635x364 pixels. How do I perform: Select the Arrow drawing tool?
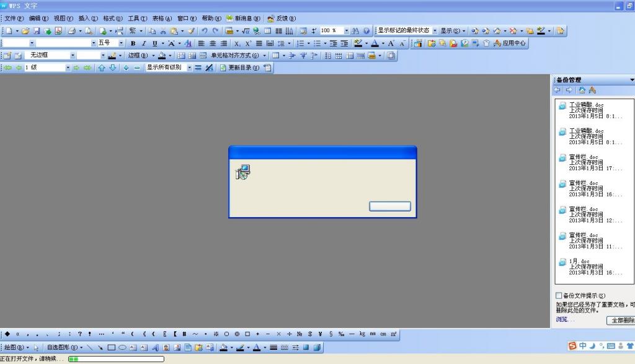(x=100, y=347)
